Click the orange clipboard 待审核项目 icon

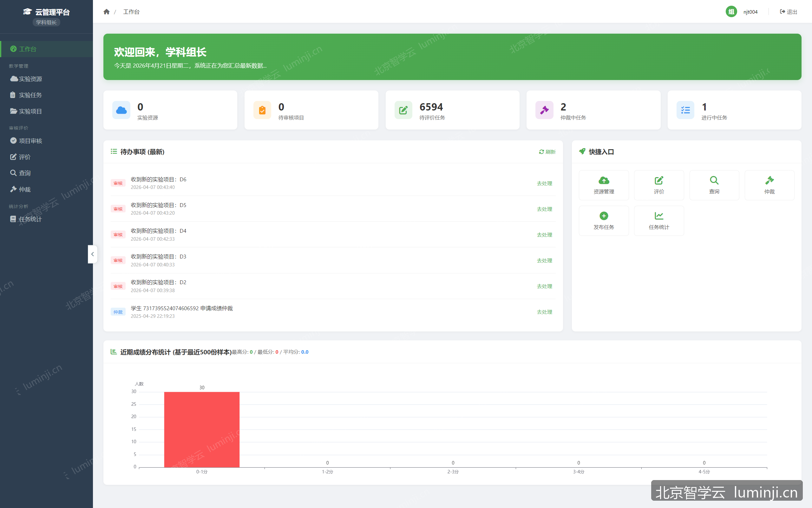(x=262, y=110)
